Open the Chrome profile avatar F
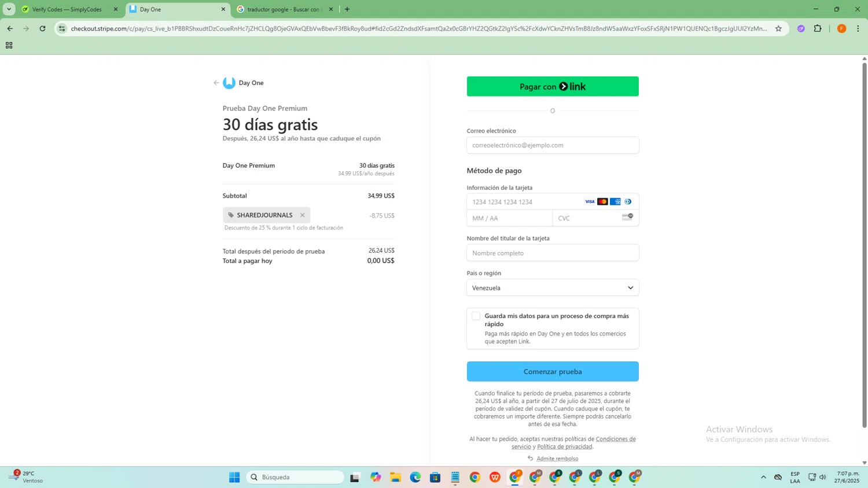868x488 pixels. [x=842, y=28]
